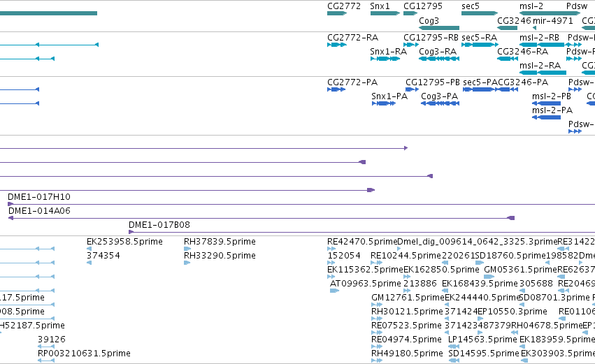The height and width of the screenshot is (364, 595).
Task: Click the EK168439.5prime EST label
Action: point(480,284)
